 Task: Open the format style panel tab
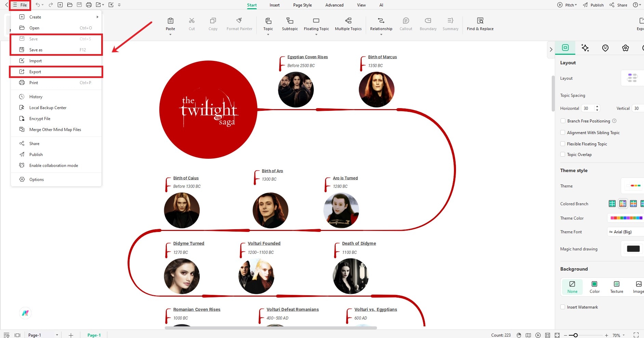pos(565,48)
